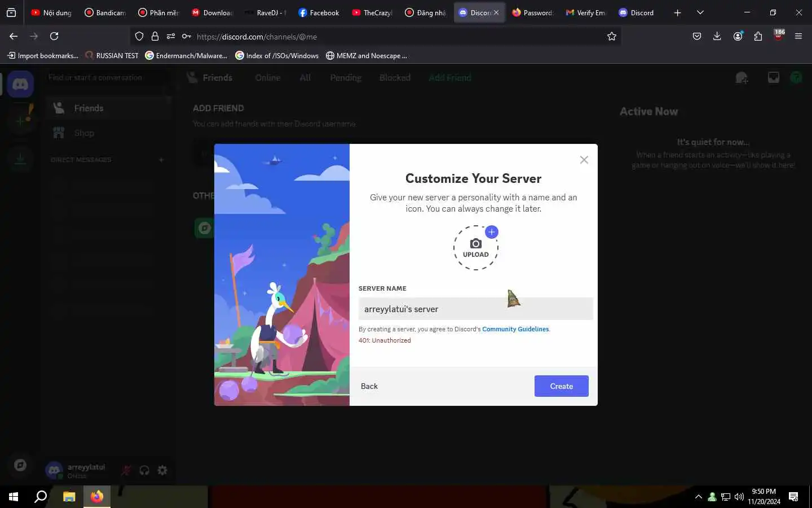
Task: Click the Find or start a conversation box
Action: (107, 77)
